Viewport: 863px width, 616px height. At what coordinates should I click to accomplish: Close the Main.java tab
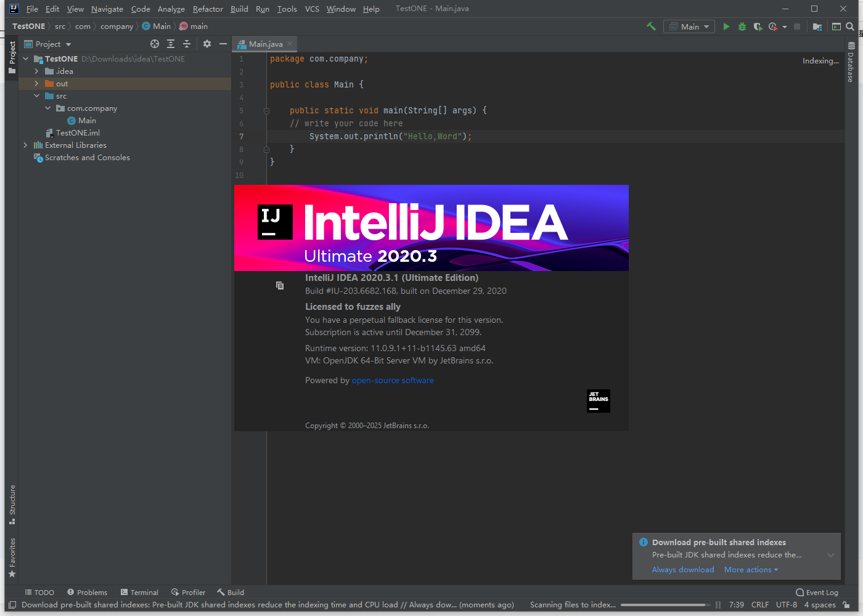pyautogui.click(x=290, y=44)
